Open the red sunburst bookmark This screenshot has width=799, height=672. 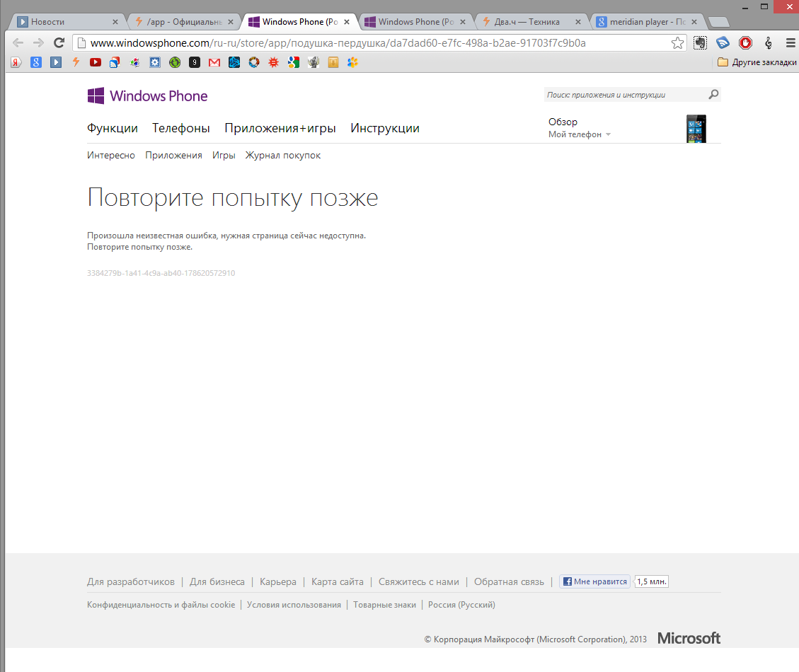pos(274,63)
